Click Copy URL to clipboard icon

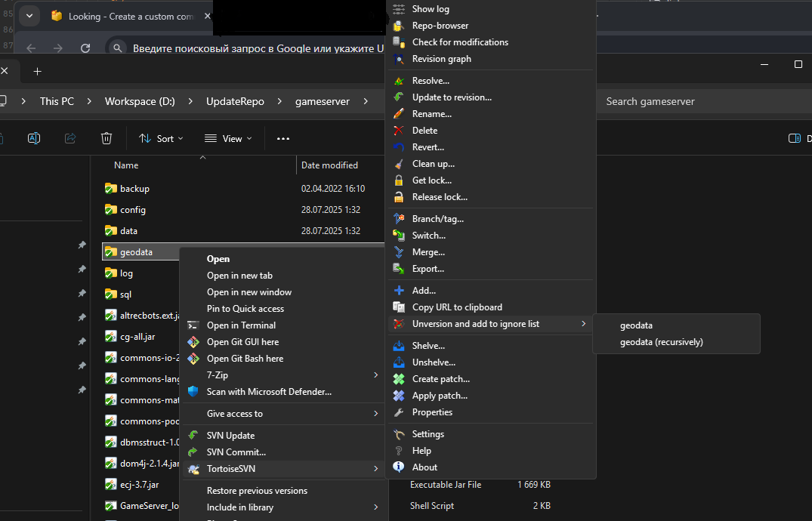point(399,307)
